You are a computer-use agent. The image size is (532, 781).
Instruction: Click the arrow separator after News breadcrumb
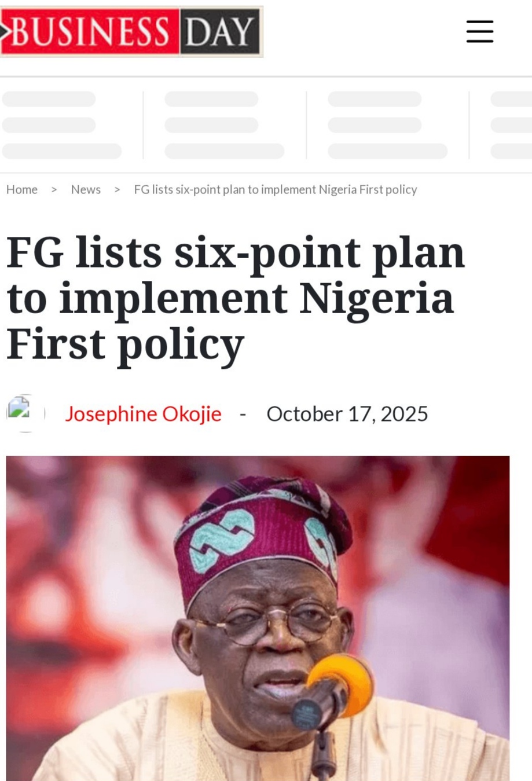(117, 190)
